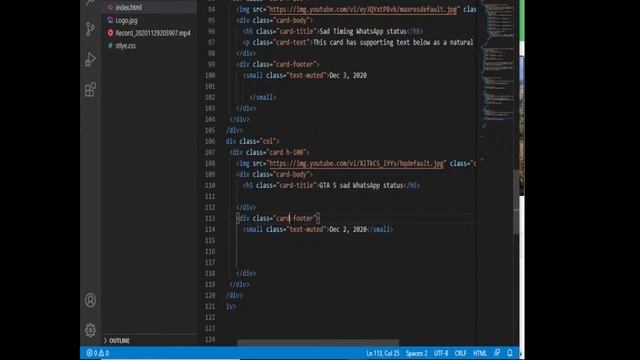
Task: Open notifications bell in status bar
Action: (x=510, y=353)
